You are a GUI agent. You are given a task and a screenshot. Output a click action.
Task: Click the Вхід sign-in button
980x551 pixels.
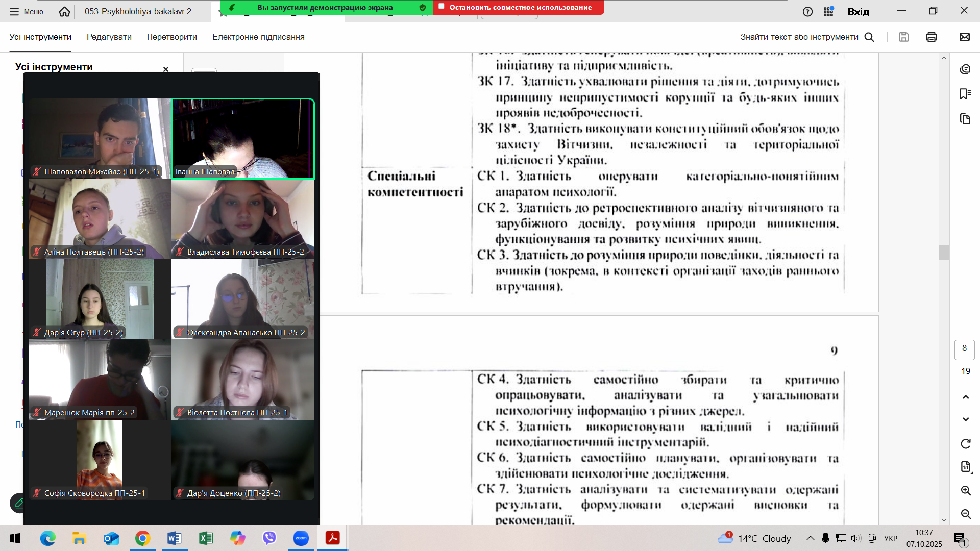[860, 11]
